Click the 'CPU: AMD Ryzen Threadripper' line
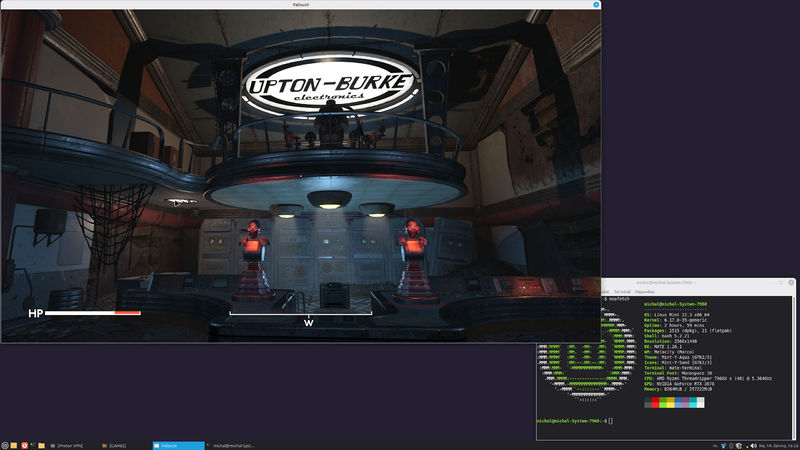 tap(708, 379)
